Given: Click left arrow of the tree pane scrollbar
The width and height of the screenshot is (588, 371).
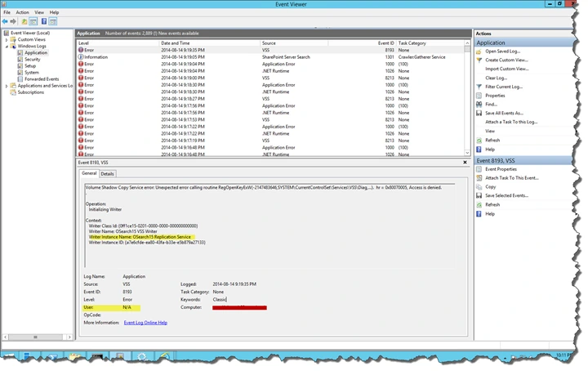Looking at the screenshot, I should coord(5,337).
